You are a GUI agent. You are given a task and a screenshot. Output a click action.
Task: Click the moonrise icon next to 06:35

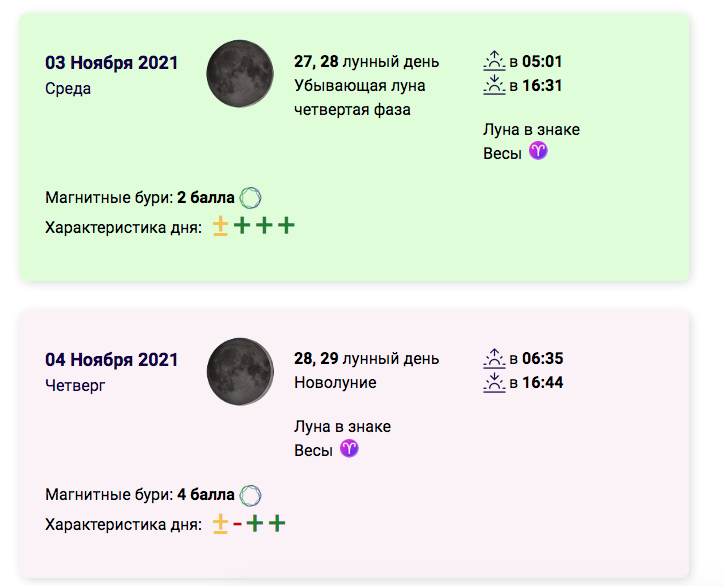(x=495, y=358)
